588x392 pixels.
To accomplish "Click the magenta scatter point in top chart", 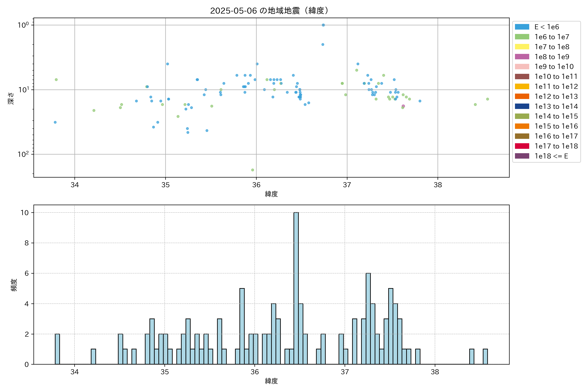I will coord(403,106).
